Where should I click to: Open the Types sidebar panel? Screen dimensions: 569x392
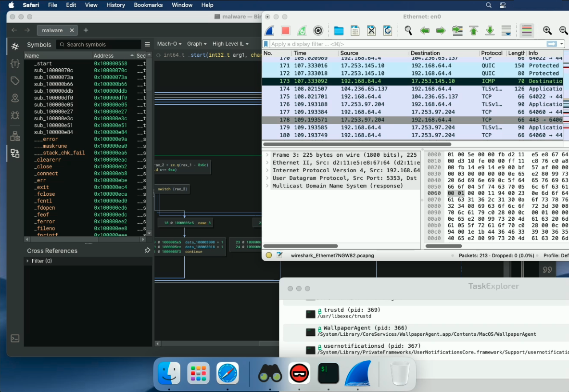pos(15,63)
